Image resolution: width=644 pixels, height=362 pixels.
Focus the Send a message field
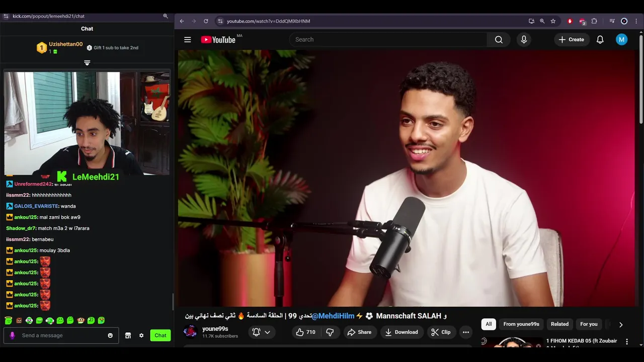pos(61,335)
